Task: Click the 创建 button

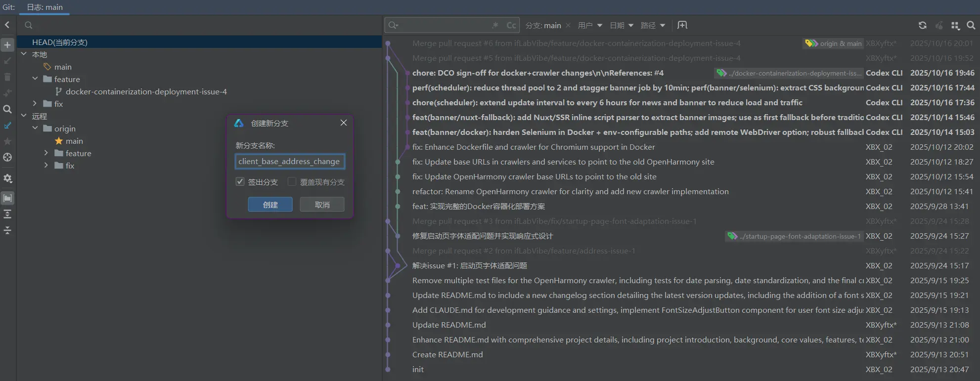Action: 270,205
